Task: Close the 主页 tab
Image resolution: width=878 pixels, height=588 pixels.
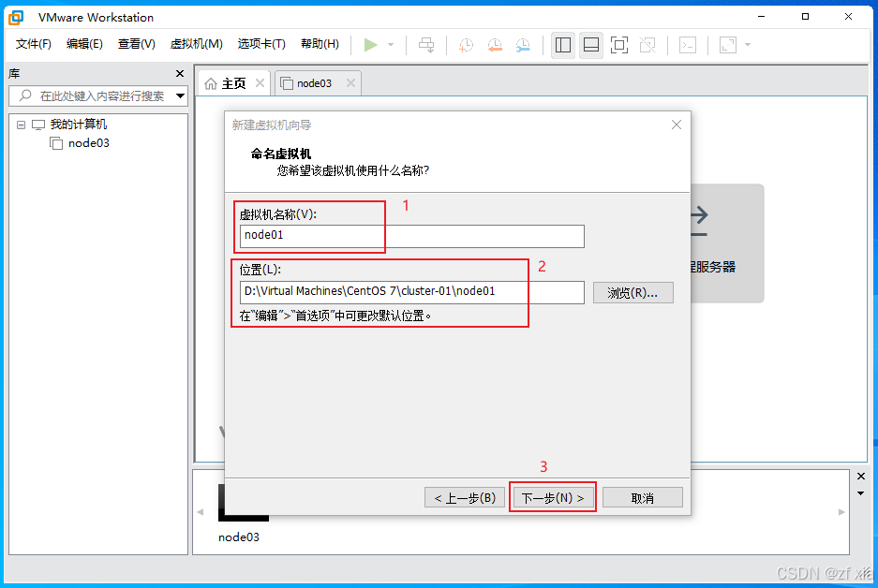Action: click(x=260, y=82)
